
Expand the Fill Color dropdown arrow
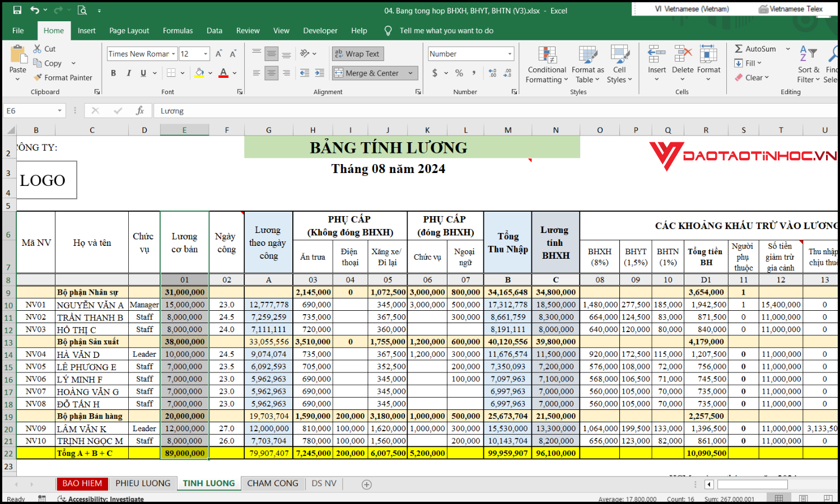pyautogui.click(x=210, y=73)
